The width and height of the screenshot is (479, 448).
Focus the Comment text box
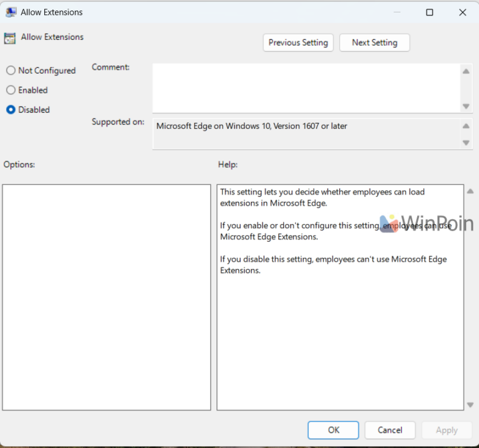coord(306,88)
